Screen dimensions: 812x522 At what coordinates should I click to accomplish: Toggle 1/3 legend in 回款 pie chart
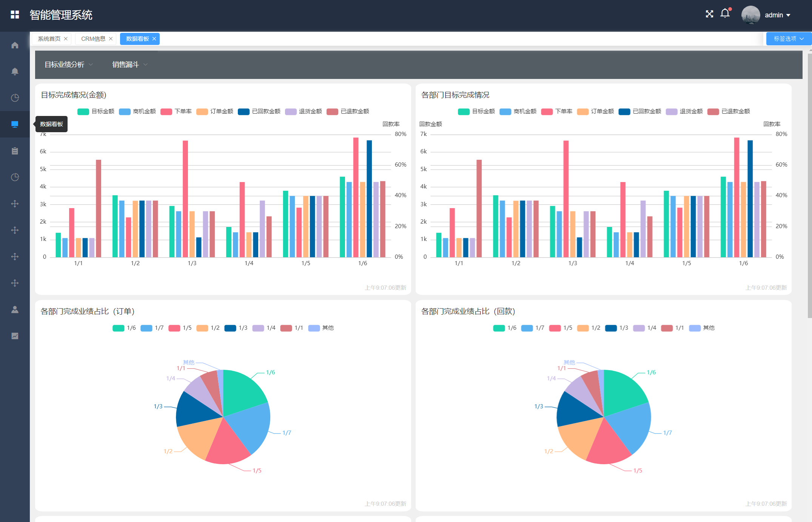coord(617,328)
